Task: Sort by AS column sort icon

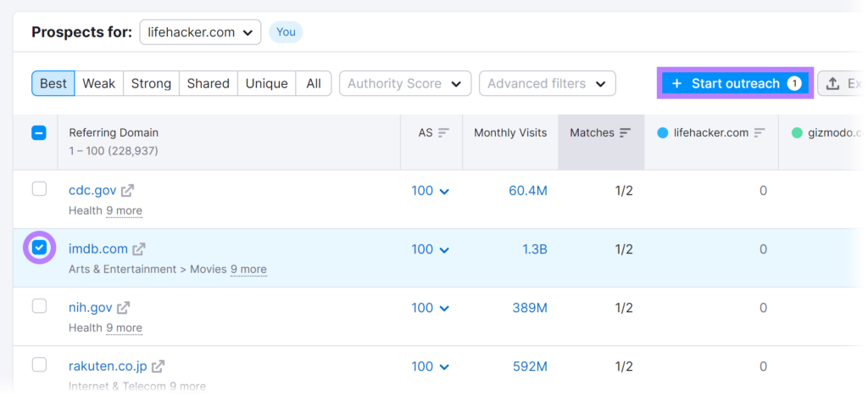Action: 443,133
